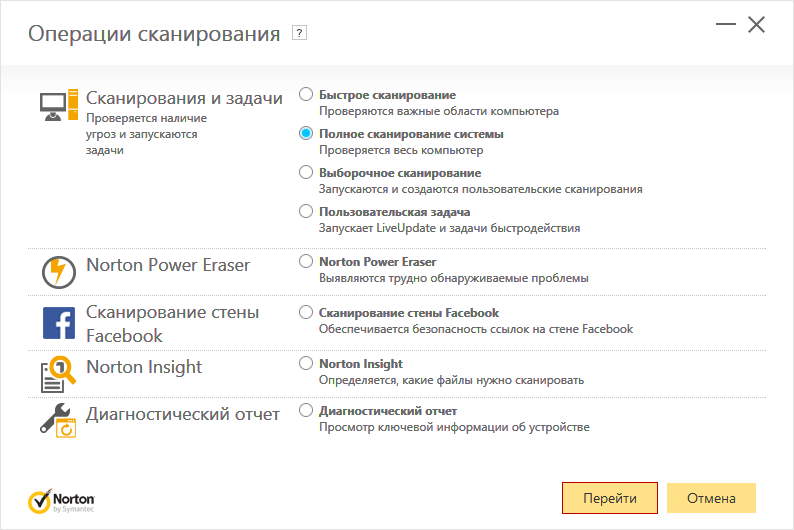Click the Сканирование стены Facebook section heading
The width and height of the screenshot is (794, 530).
pos(173,324)
